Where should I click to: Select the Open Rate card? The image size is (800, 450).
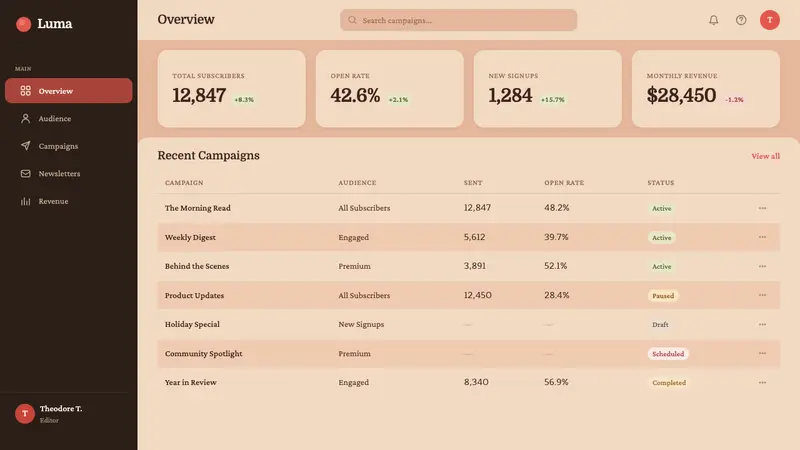pyautogui.click(x=390, y=89)
